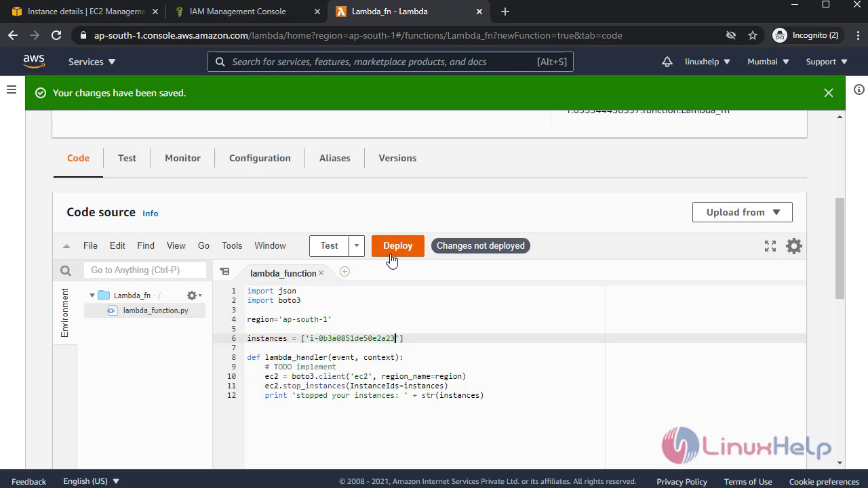
Task: Switch to the Test tab
Action: 127,158
